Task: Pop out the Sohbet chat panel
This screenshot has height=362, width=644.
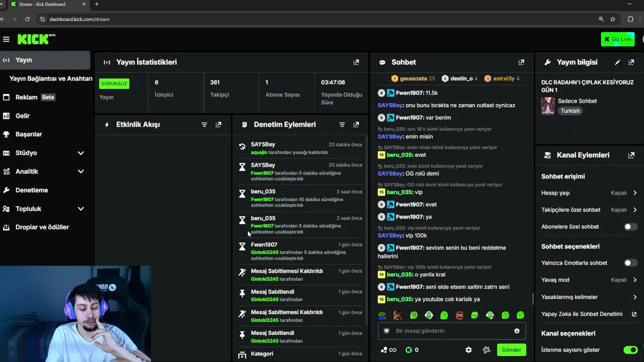Action: click(x=521, y=62)
